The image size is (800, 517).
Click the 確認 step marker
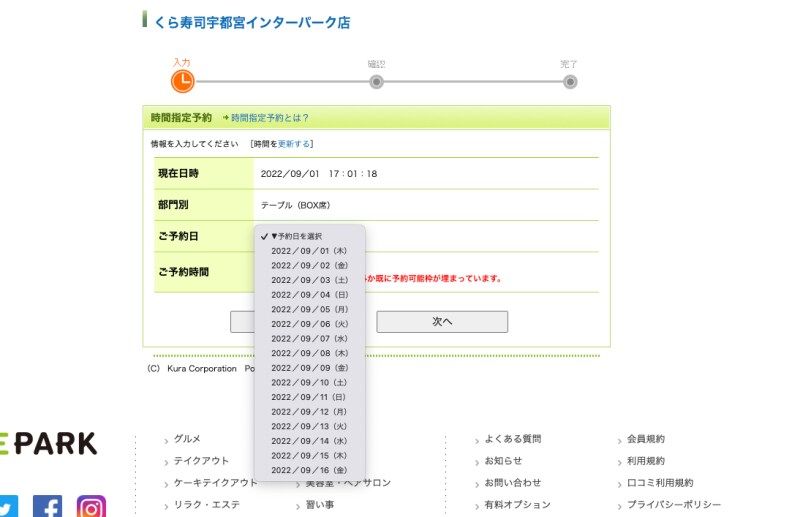(x=377, y=82)
